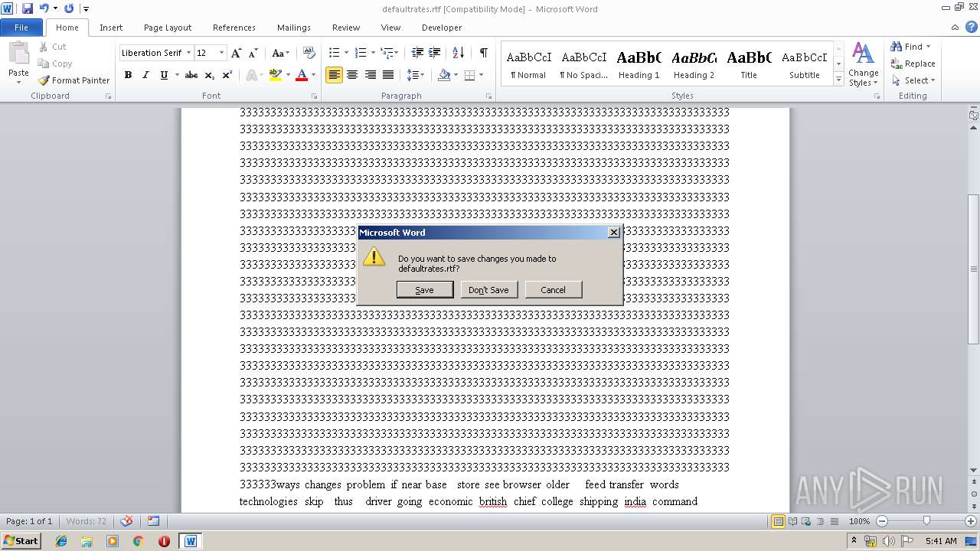Screen dimensions: 980x551
Task: Open Internet Explorer from the taskbar
Action: click(61, 541)
